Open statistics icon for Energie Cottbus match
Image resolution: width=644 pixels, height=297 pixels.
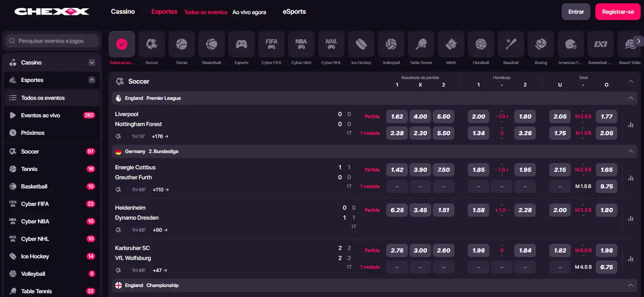(631, 178)
